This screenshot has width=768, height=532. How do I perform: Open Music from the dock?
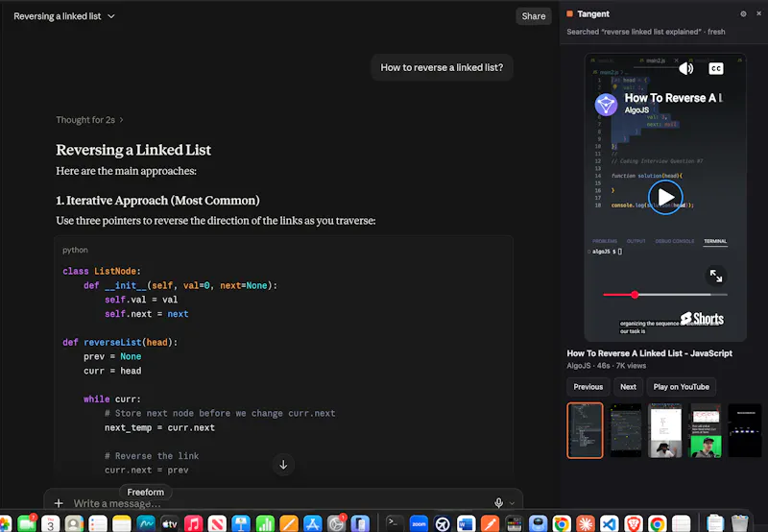coord(194,523)
